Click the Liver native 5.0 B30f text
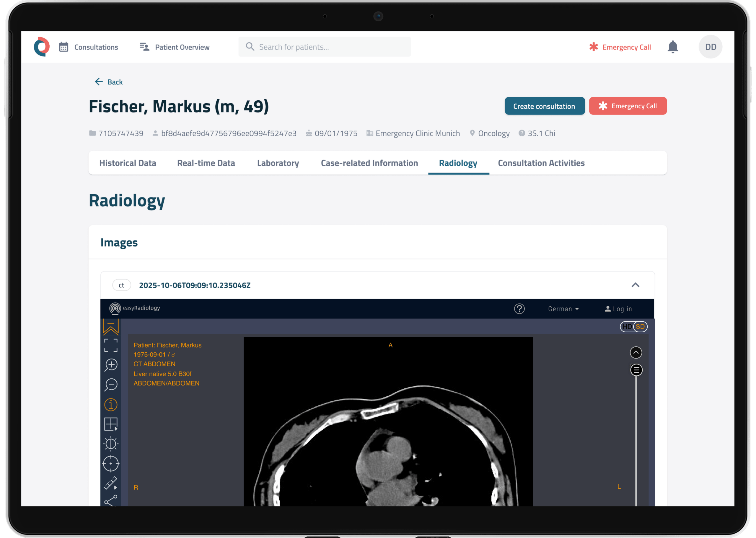This screenshot has width=756, height=538. tap(162, 374)
